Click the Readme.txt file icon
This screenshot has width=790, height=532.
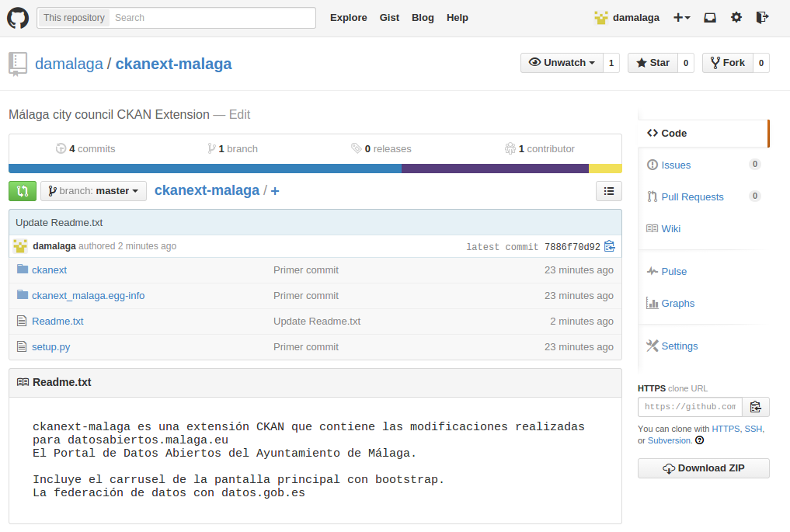(22, 321)
